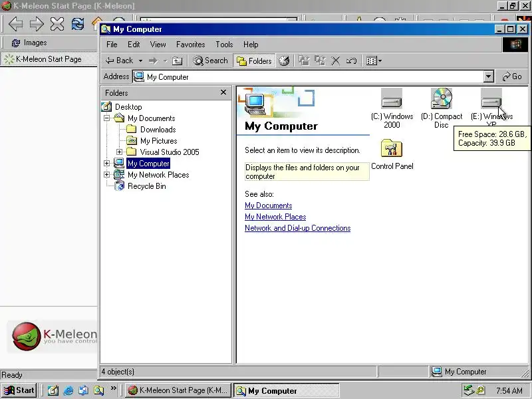Screen dimensions: 532x399
Task: Click the Delete X toolbar icon
Action: (x=336, y=61)
